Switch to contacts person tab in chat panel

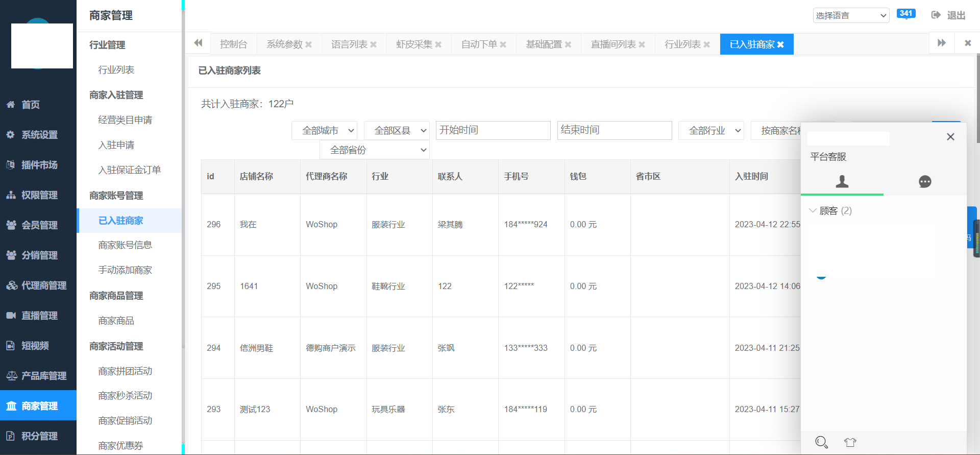point(842,182)
